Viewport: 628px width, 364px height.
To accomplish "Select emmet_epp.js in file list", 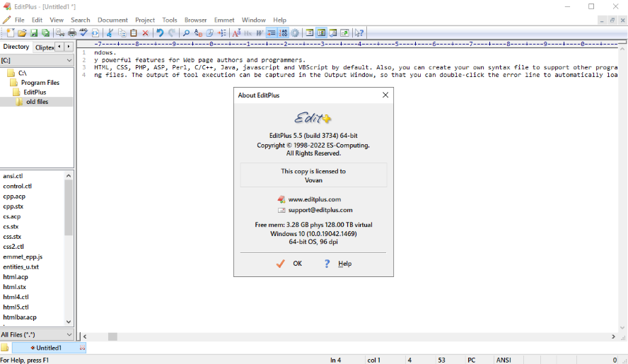I will point(23,257).
